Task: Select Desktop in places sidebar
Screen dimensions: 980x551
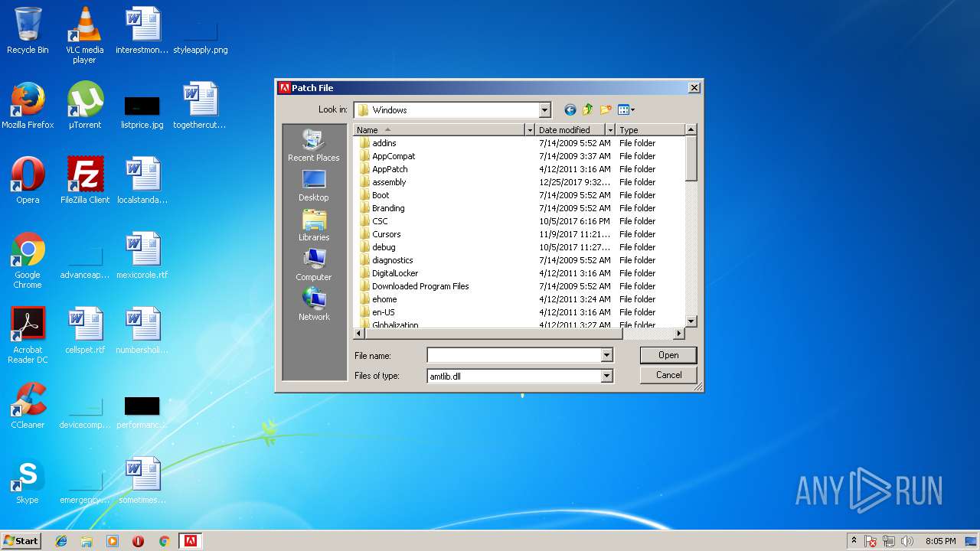Action: [314, 185]
